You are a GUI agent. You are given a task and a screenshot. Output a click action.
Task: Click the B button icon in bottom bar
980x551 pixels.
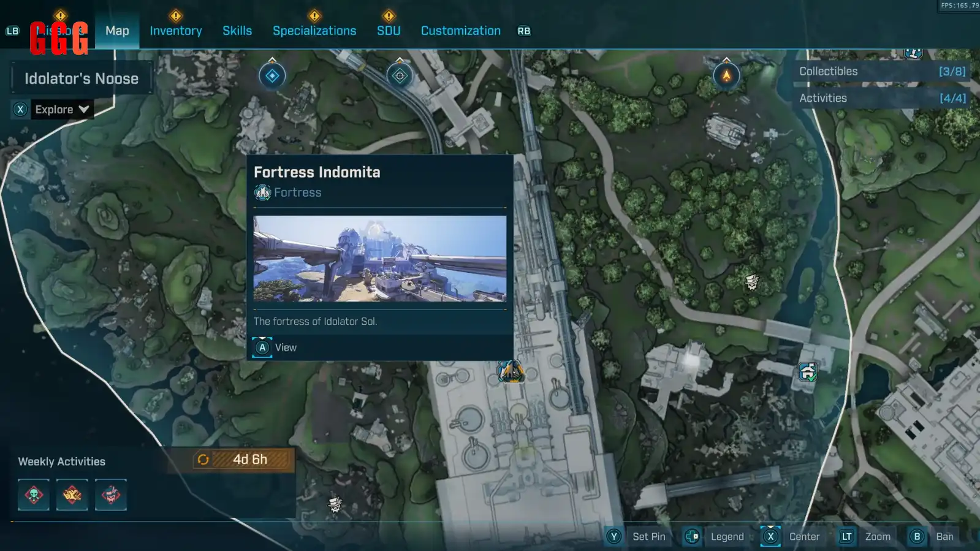point(917,536)
